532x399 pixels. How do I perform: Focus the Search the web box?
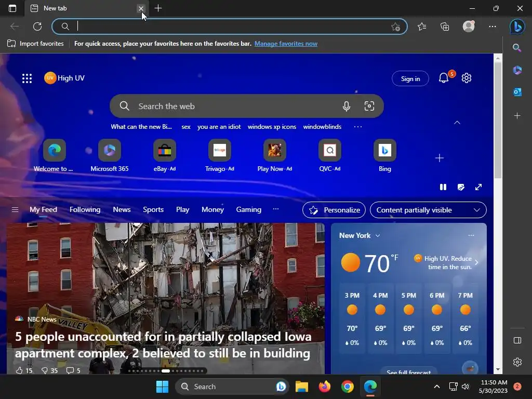247,106
